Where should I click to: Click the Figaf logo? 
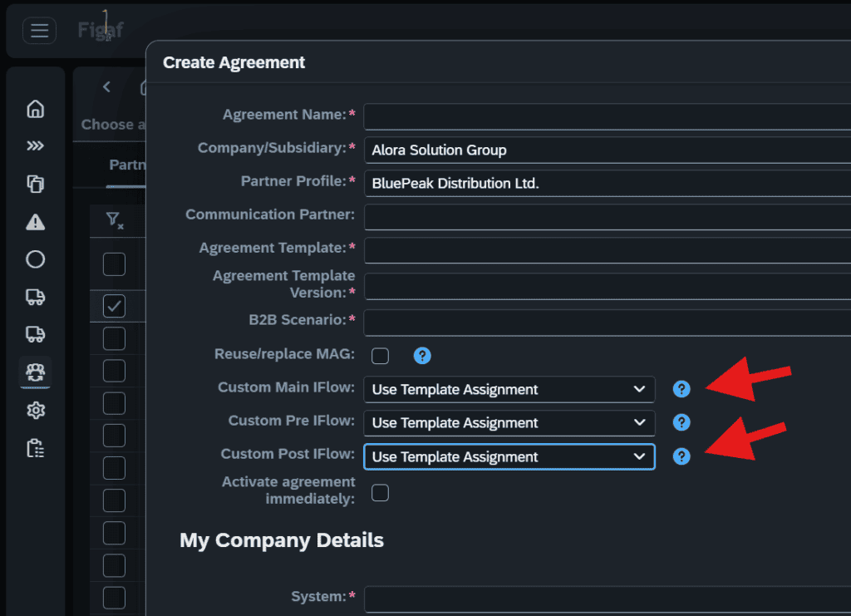tap(101, 28)
